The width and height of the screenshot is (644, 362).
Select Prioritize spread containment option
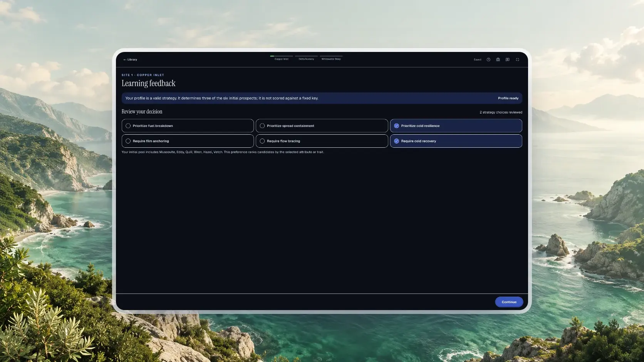322,126
